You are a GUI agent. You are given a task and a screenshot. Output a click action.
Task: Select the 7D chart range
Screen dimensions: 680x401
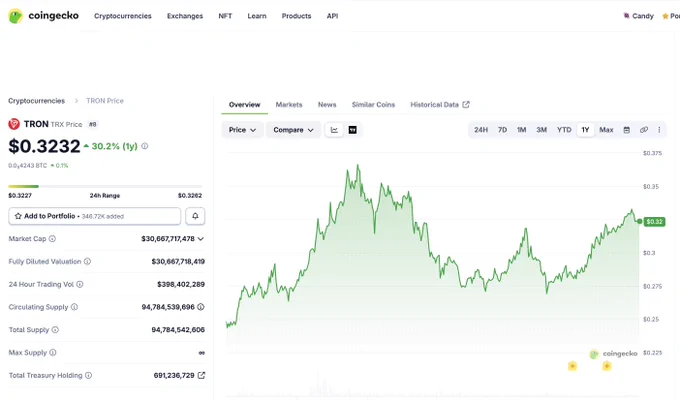tap(502, 130)
